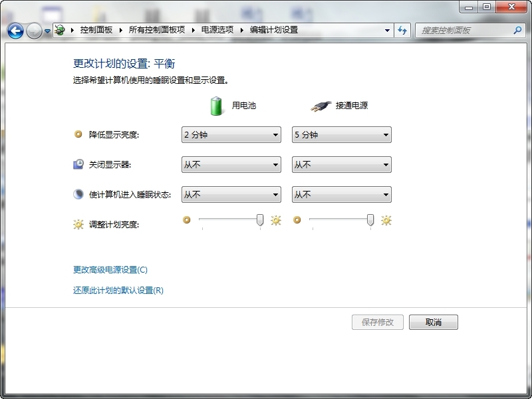The height and width of the screenshot is (399, 532).
Task: Open 关闭显示器 plugged-in dropdown
Action: [x=342, y=164]
